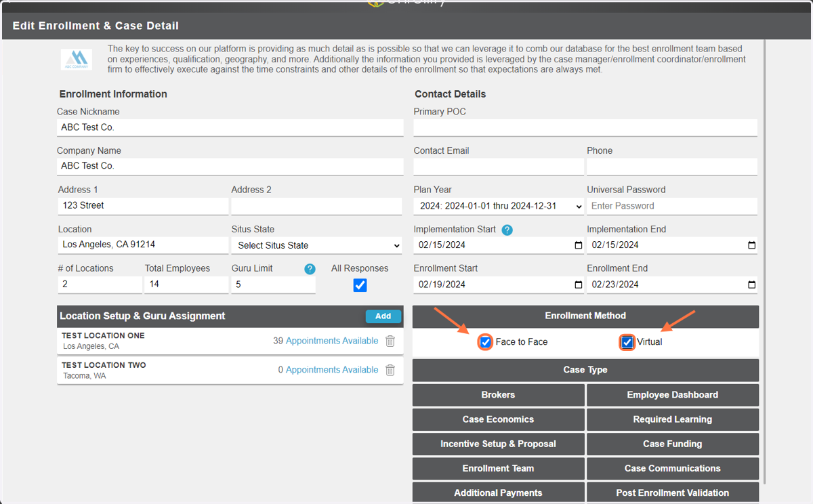Click the Implementation Start date field

499,245
